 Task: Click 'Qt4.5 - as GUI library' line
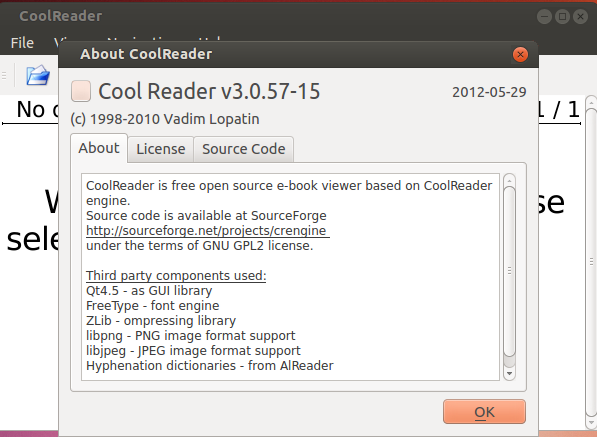tap(149, 291)
